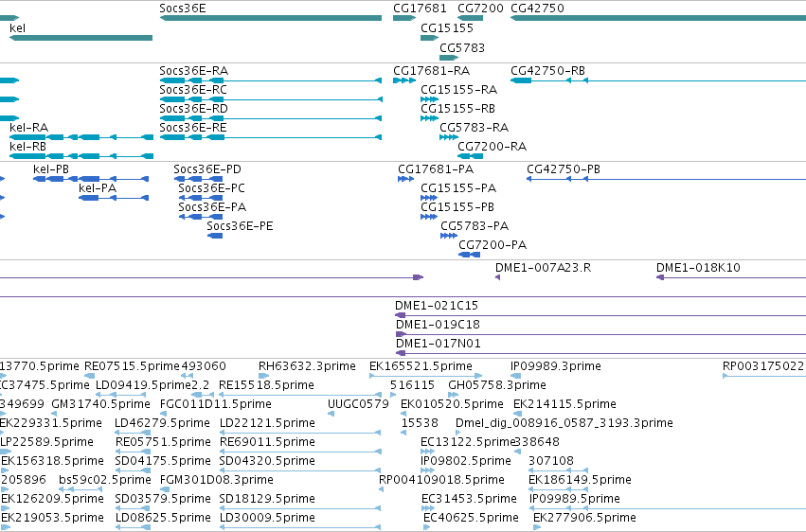Click the CG5783-PA protein glyph

(x=449, y=236)
